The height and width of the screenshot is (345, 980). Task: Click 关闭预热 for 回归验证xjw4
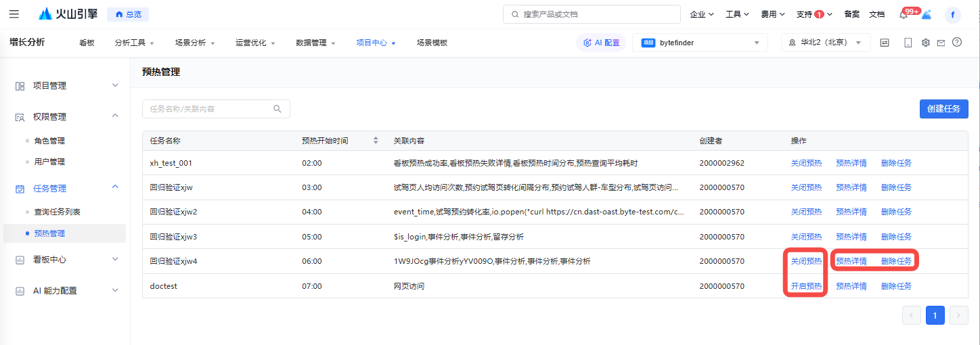(x=806, y=261)
